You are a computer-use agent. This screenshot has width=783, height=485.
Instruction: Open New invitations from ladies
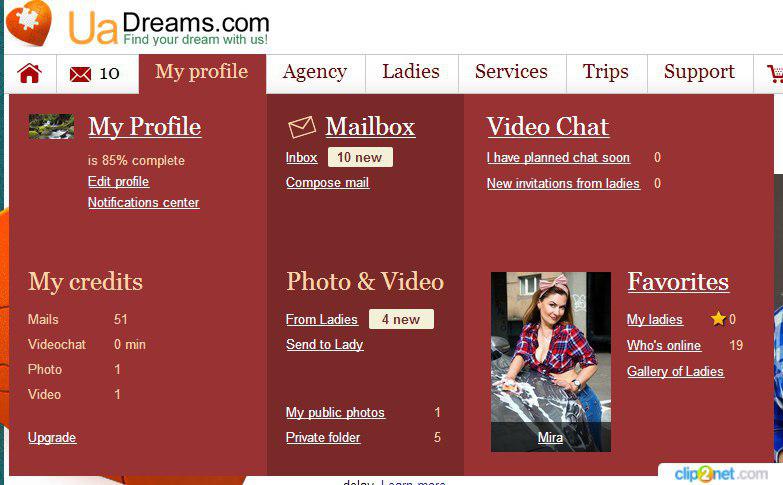coord(563,184)
